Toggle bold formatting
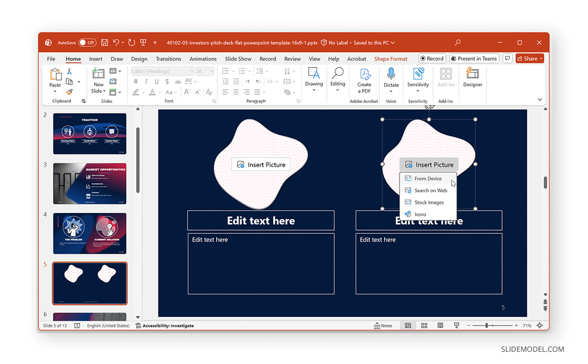 (x=136, y=81)
